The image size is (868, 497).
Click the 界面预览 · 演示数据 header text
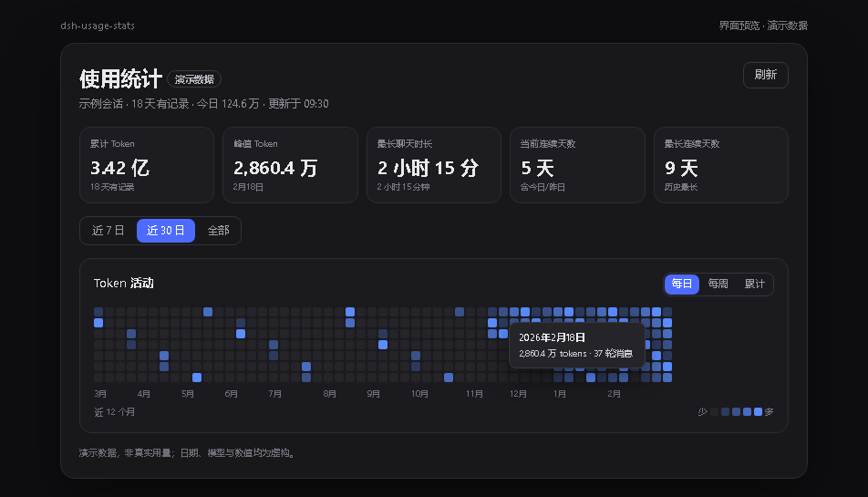[763, 26]
